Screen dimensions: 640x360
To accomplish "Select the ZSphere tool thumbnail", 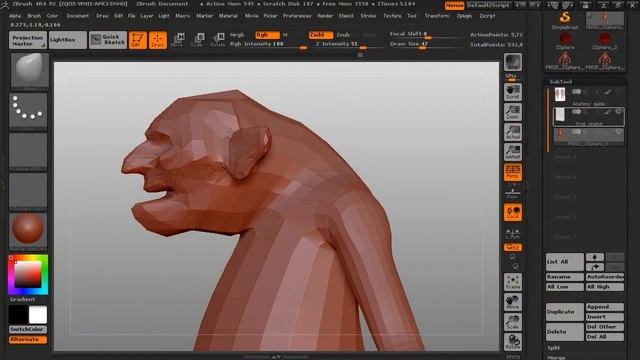I will (x=565, y=41).
